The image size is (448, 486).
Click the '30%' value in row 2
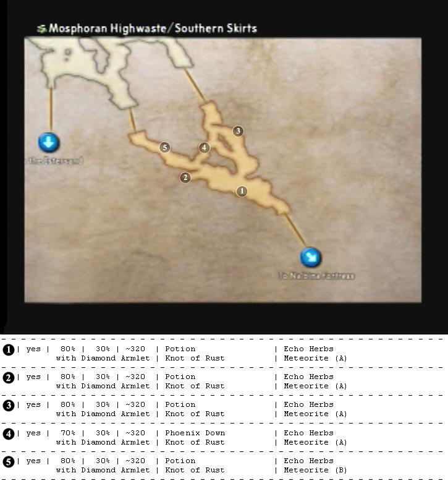(103, 377)
